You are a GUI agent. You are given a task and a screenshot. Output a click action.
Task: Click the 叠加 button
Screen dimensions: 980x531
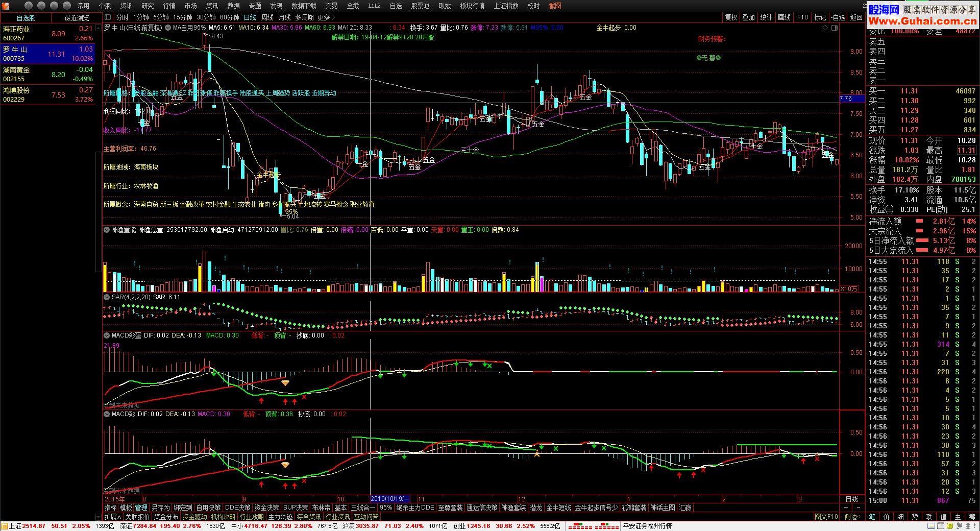[x=748, y=17]
